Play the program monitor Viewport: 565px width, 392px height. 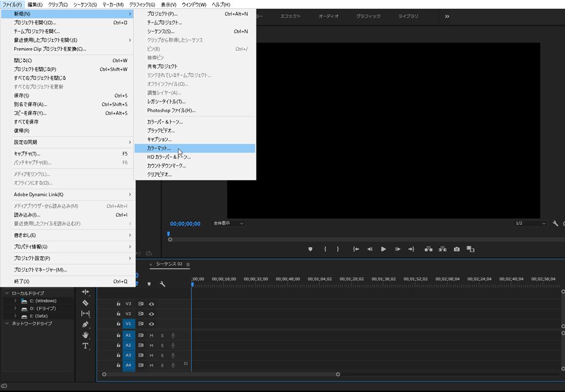[383, 249]
